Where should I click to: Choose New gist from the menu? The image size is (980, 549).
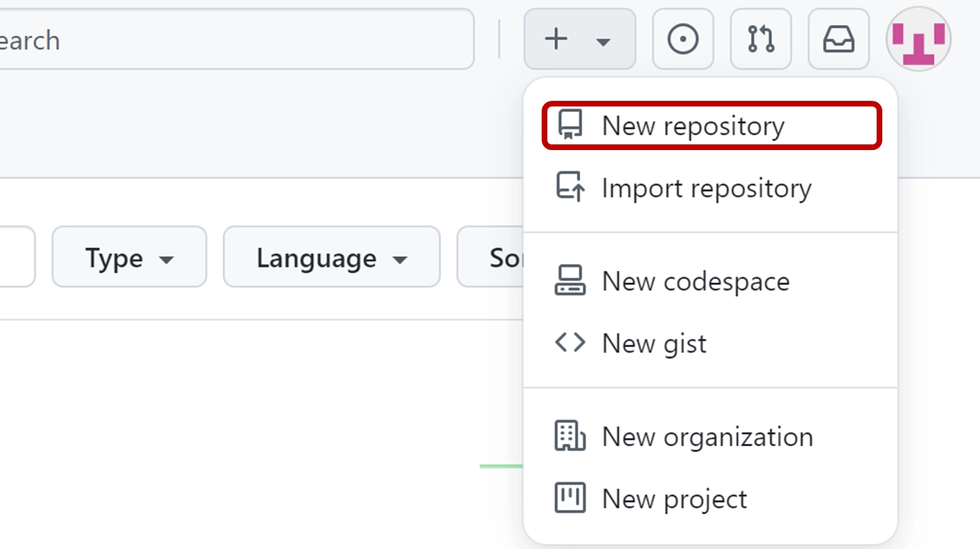(x=654, y=344)
